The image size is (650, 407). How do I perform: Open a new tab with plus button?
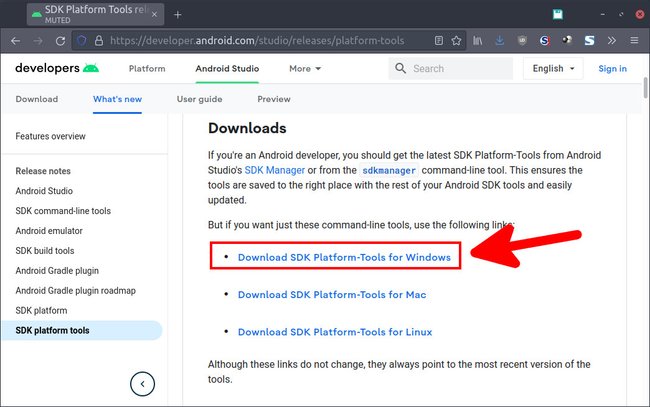[178, 15]
